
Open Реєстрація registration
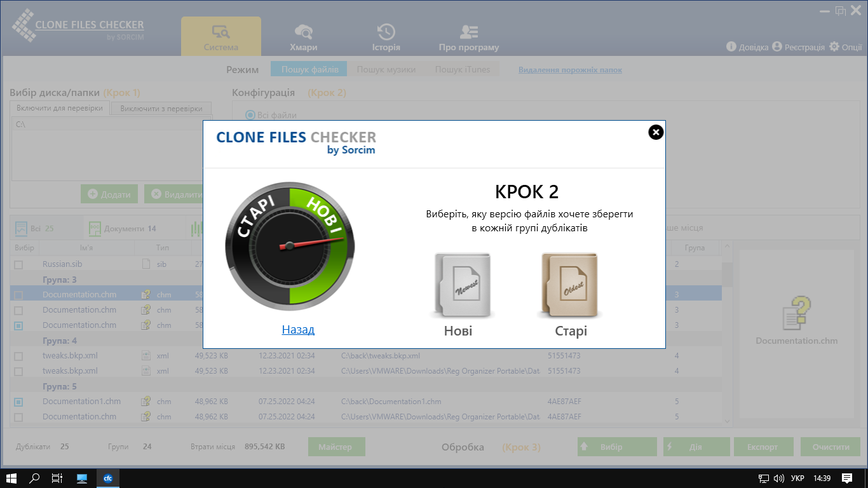tap(798, 47)
